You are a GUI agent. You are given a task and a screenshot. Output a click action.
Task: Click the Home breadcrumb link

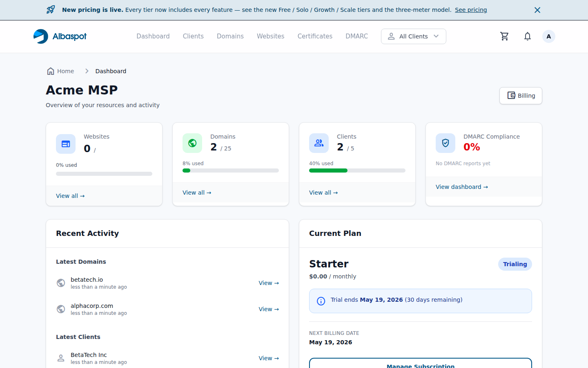point(65,71)
